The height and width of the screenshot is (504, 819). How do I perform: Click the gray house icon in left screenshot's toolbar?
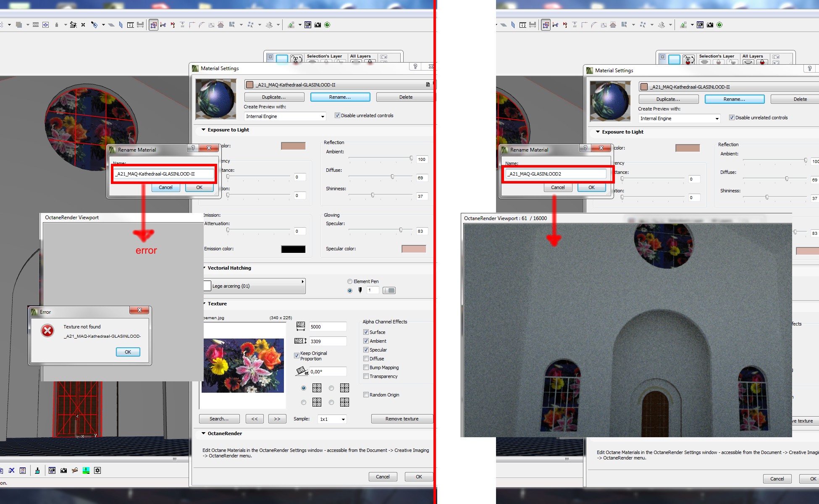tap(221, 25)
